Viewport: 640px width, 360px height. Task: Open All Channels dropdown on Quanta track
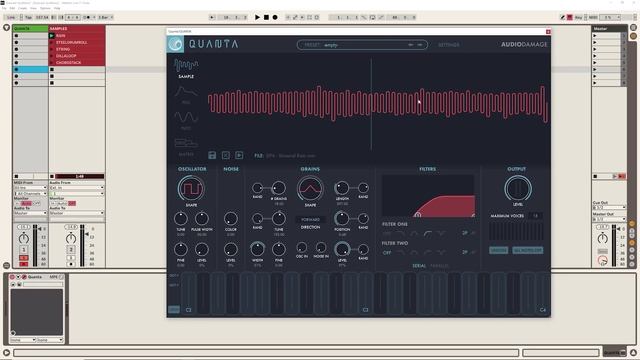point(31,193)
